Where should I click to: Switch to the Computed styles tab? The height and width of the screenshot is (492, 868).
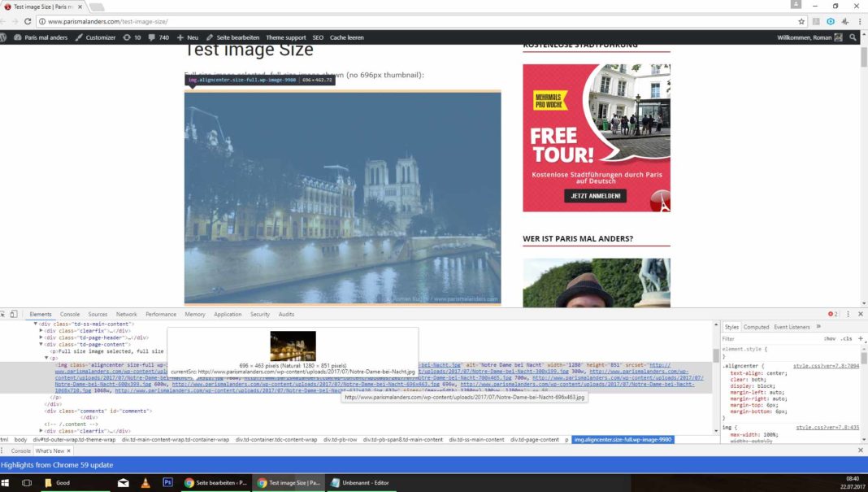pyautogui.click(x=756, y=327)
